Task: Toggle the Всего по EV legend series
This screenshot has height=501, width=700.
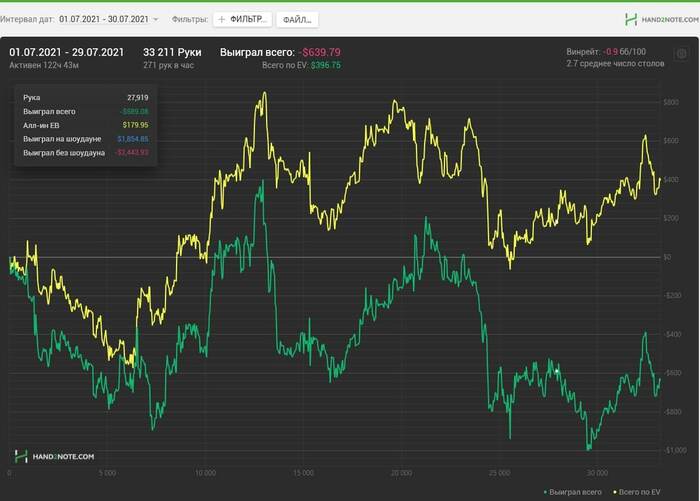Action: 637,492
